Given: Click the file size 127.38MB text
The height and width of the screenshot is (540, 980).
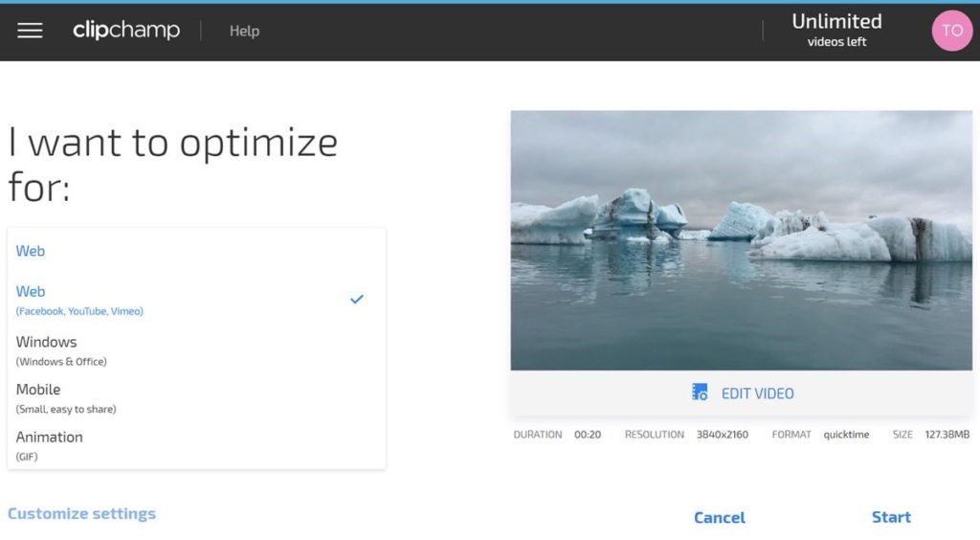Looking at the screenshot, I should (947, 435).
